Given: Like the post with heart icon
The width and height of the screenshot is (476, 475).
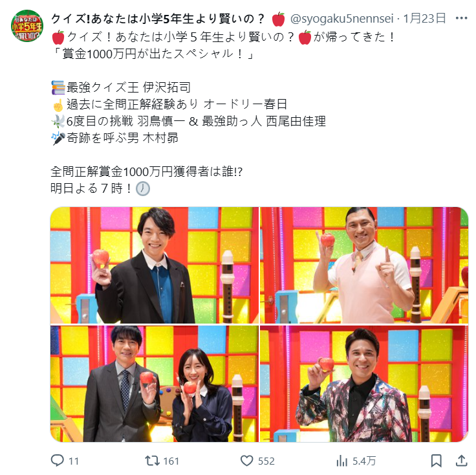Looking at the screenshot, I should [x=246, y=461].
